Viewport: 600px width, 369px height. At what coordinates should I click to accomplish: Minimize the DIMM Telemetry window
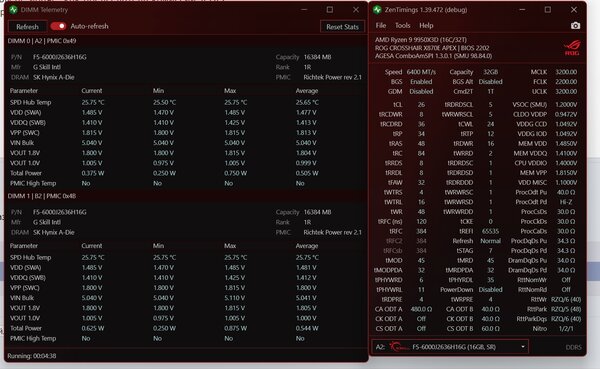(x=304, y=10)
